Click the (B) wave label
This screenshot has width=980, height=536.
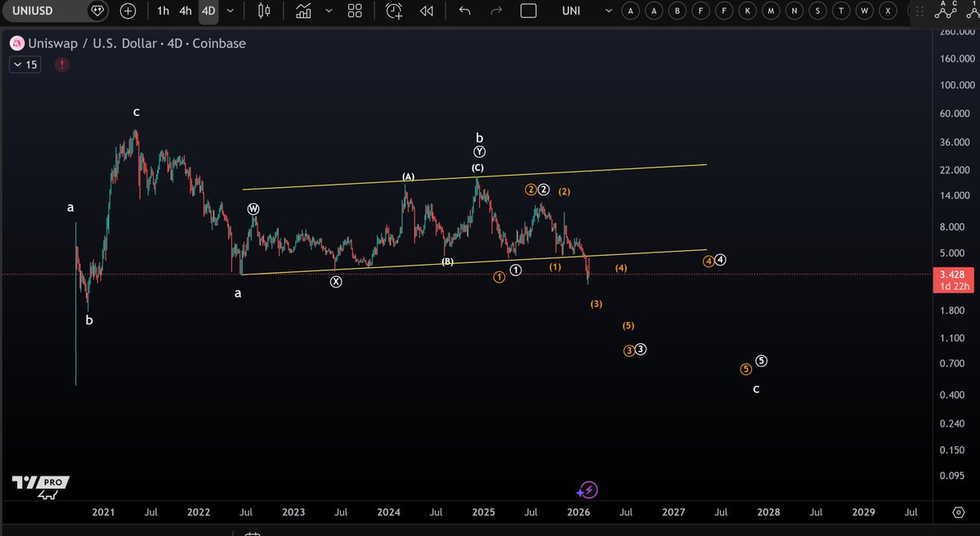tap(448, 261)
